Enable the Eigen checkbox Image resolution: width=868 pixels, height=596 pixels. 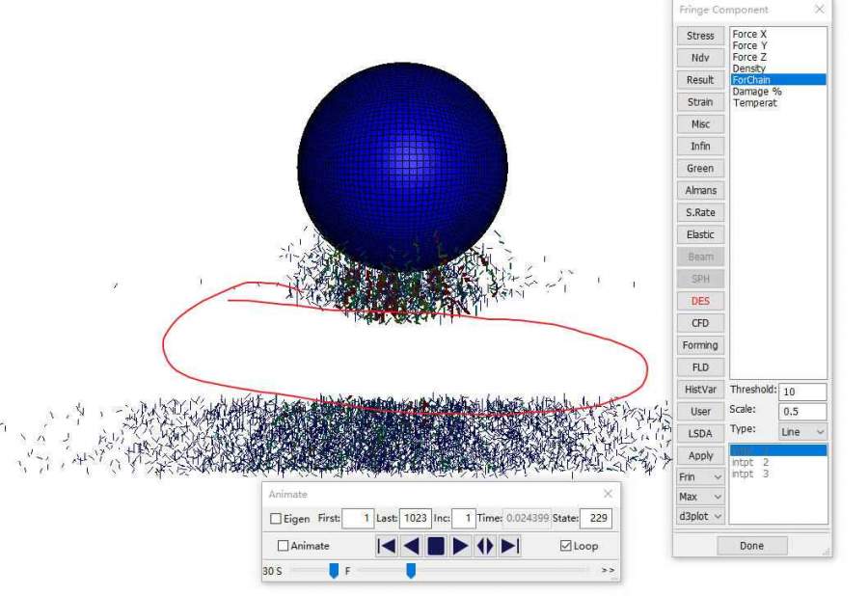click(x=276, y=519)
